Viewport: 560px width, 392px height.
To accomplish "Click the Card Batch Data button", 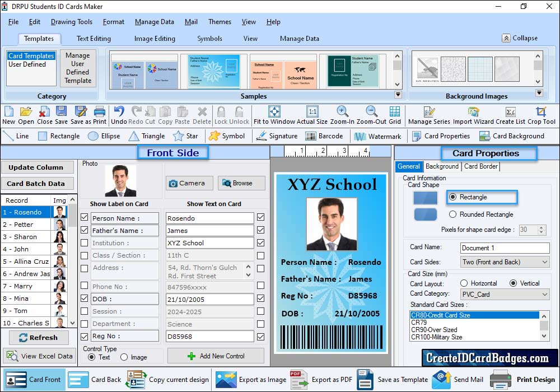I will pos(38,184).
